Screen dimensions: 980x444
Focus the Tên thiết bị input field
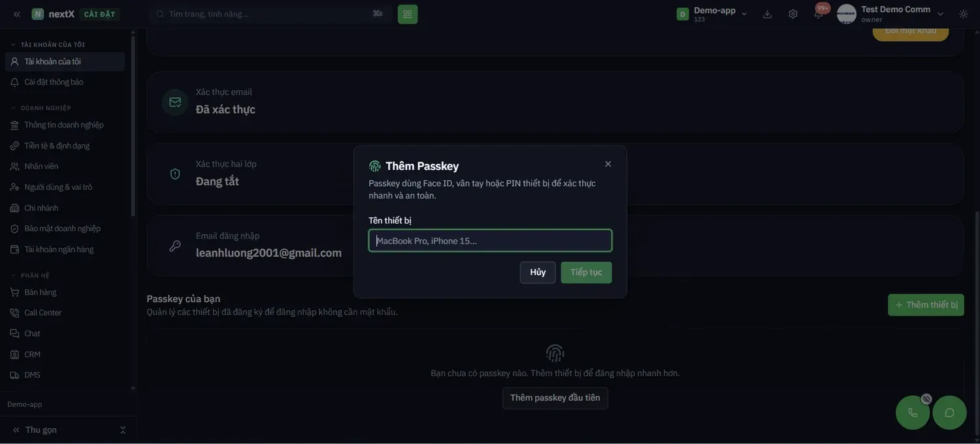(x=490, y=240)
